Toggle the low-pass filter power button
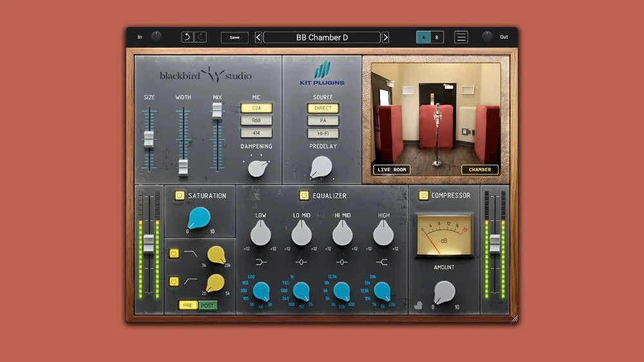644x362 pixels. [174, 254]
